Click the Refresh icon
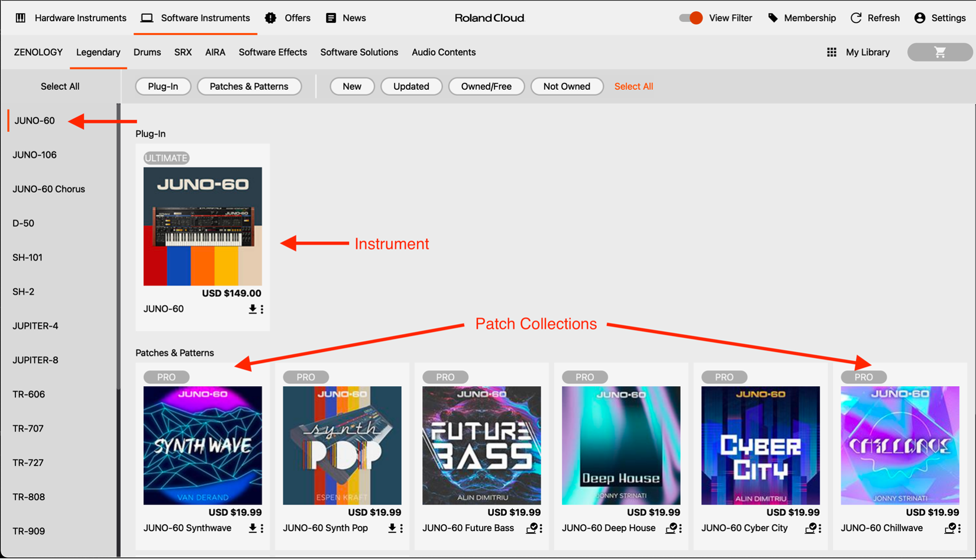Image resolution: width=976 pixels, height=560 pixels. 856,18
